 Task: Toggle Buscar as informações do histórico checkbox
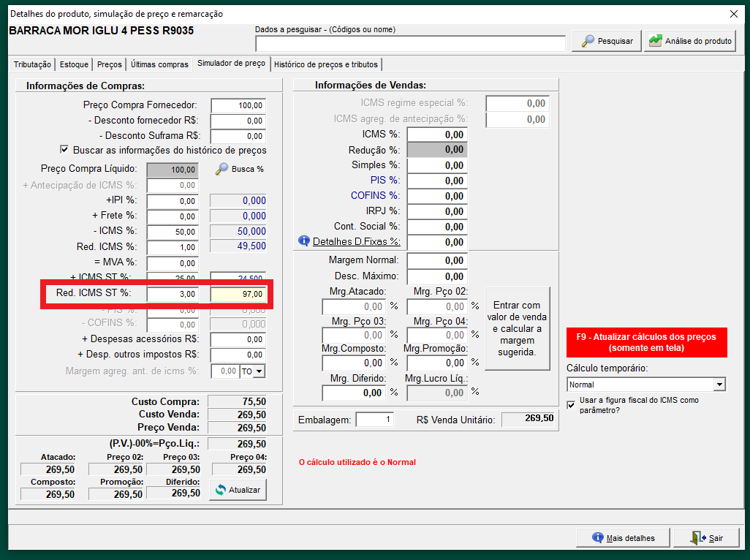tap(64, 150)
